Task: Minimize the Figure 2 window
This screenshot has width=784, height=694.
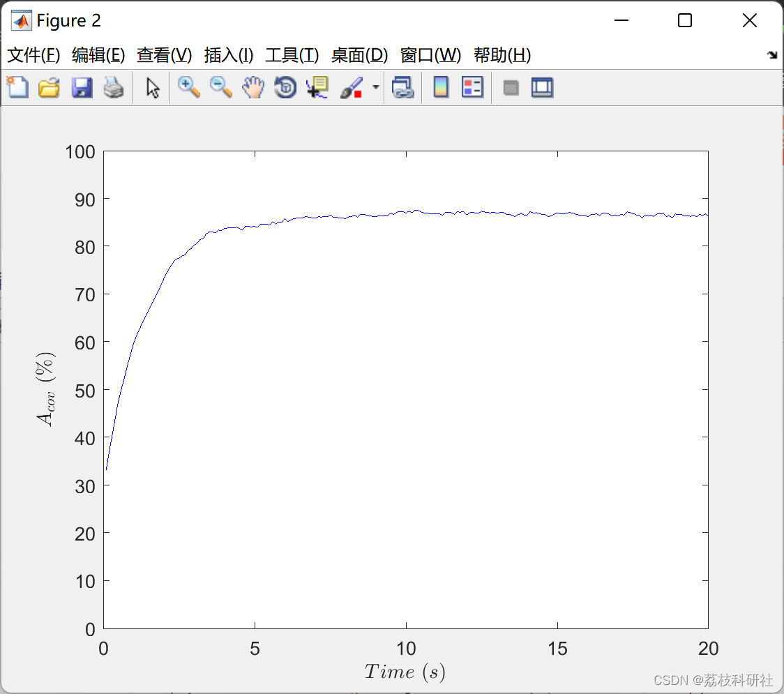Action: [x=621, y=20]
